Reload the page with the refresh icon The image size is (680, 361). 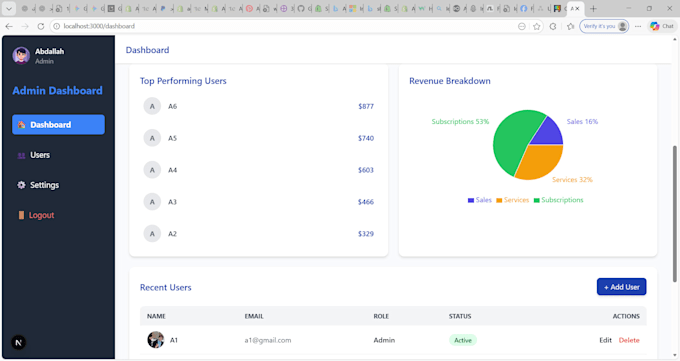coord(41,26)
